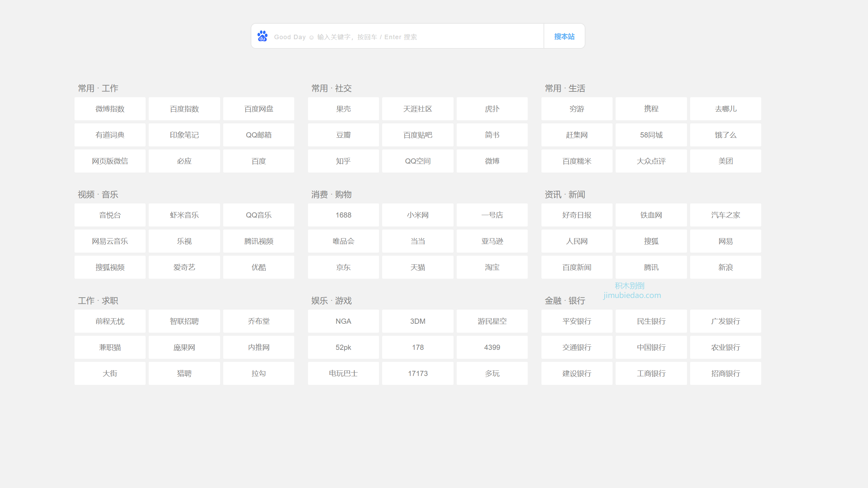Open QQ邮箱 link

tap(259, 135)
